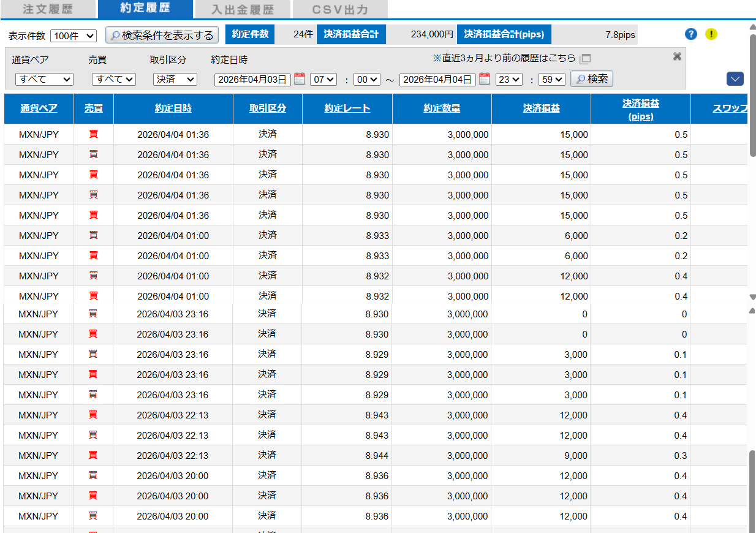
Task: Open the 通貨ペア filter dropdown
Action: [x=44, y=80]
